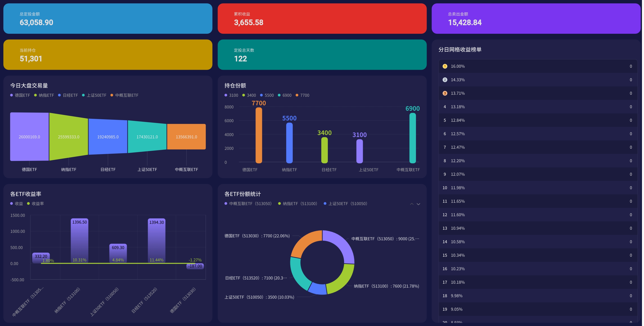644x326 pixels.
Task: Toggle 纳指ETF legend in trading volume chart
Action: pos(44,95)
